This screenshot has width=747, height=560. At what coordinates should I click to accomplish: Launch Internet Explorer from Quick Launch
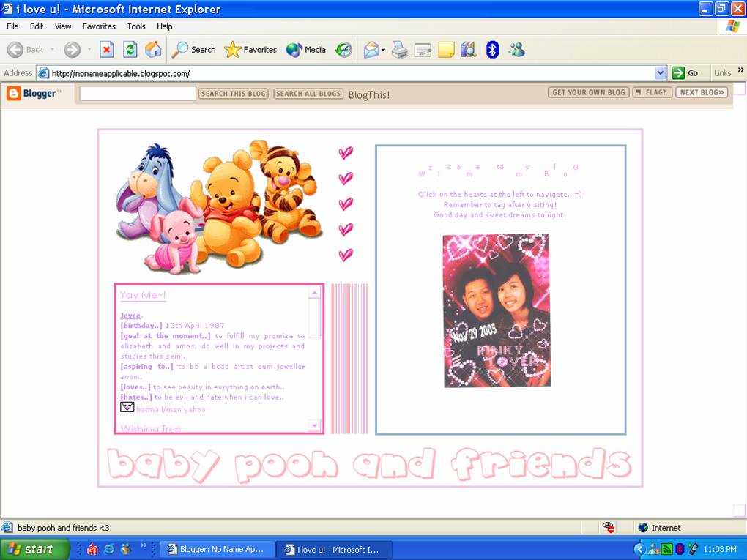110,549
